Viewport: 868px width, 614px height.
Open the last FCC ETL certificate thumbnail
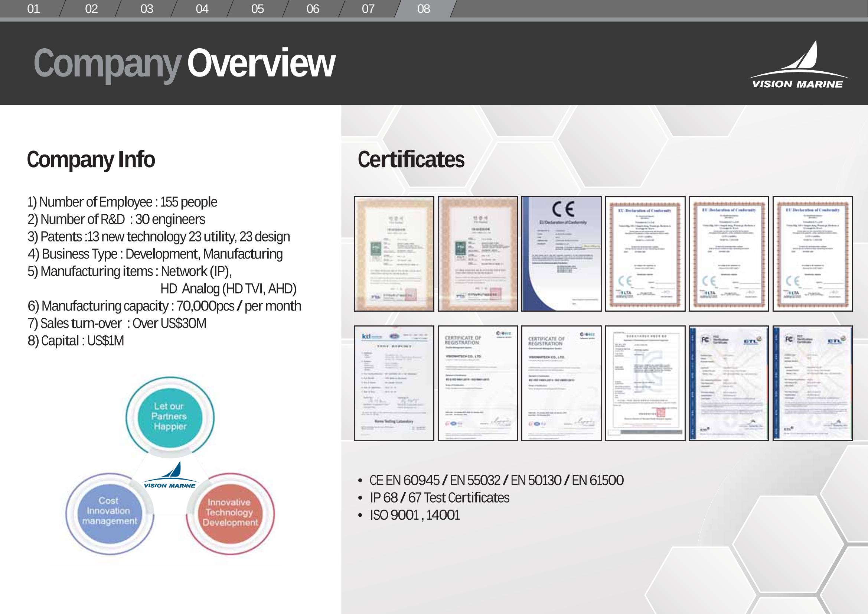point(812,383)
